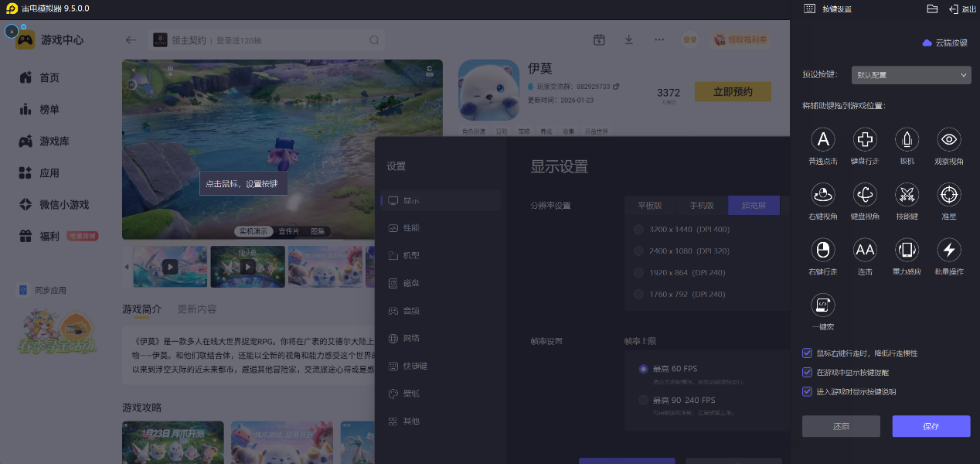
Task: Click the 还原 restore button
Action: [841, 426]
